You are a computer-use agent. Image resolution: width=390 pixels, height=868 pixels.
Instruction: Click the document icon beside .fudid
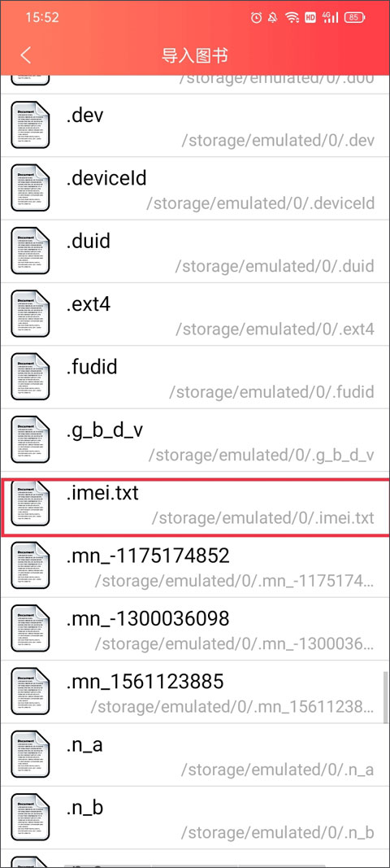click(x=30, y=377)
